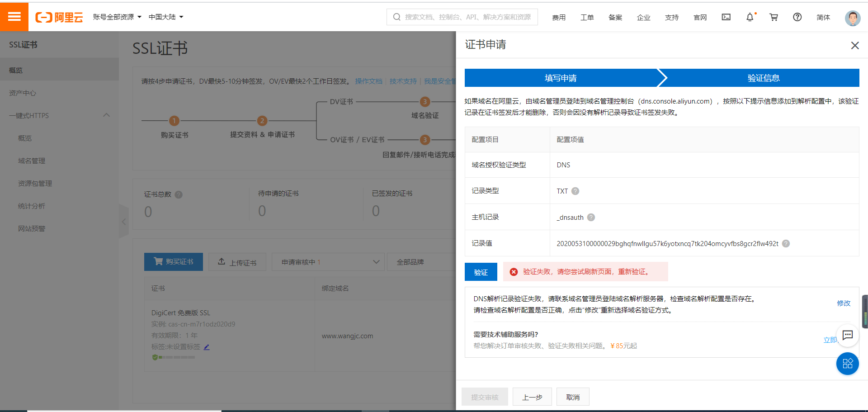The height and width of the screenshot is (412, 868).
Task: Click the blue 验证 button
Action: 481,272
